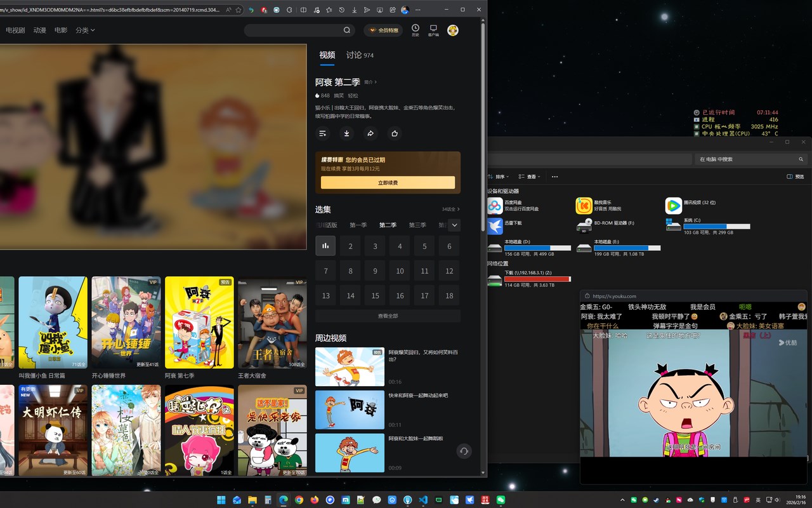812x508 pixels.
Task: Click the headset support icon near the scrollbar
Action: [464, 451]
